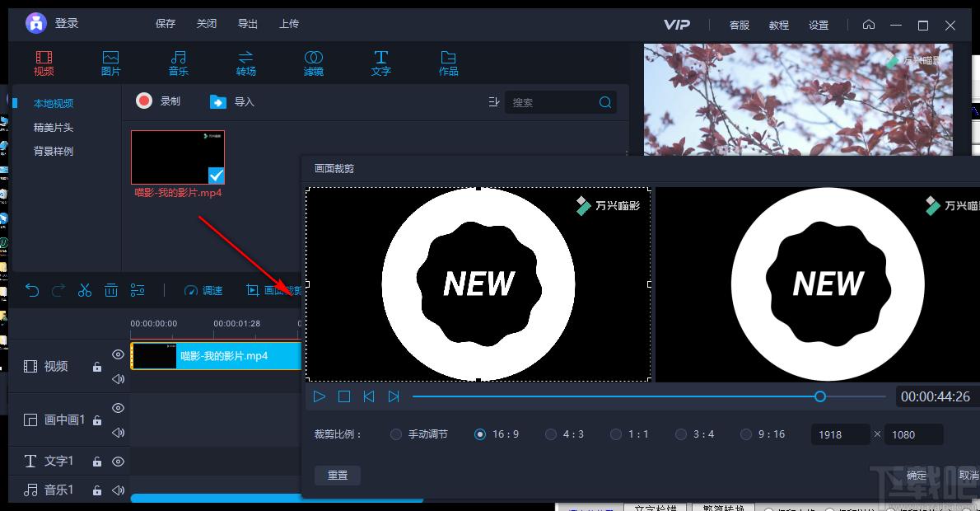Open the 音乐 tab icon
980x511 pixels.
179,58
